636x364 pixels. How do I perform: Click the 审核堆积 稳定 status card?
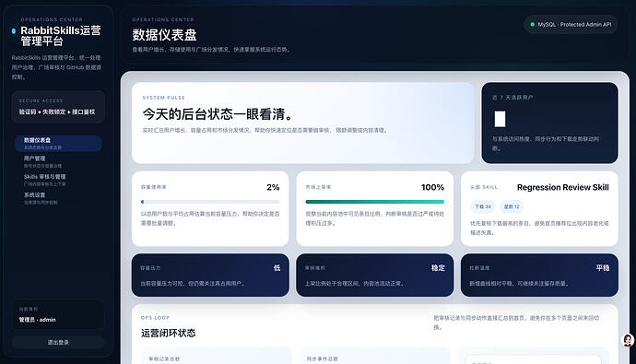point(375,276)
